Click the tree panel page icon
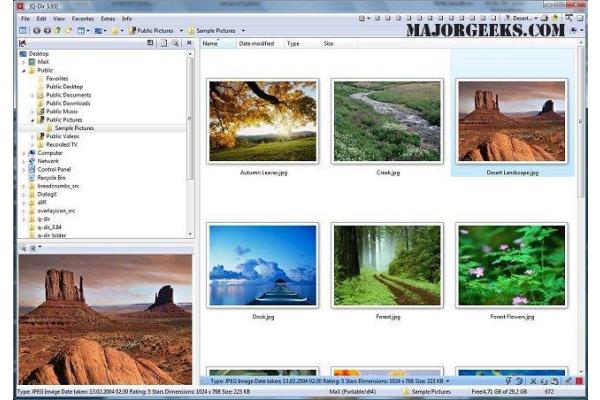This screenshot has height=400, width=600. point(163,43)
